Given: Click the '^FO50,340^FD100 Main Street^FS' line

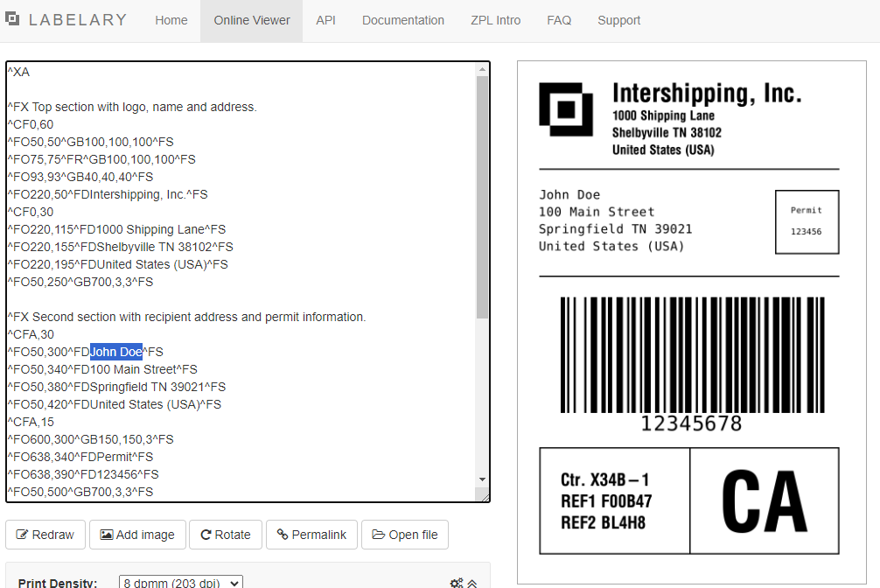Looking at the screenshot, I should coord(102,369).
